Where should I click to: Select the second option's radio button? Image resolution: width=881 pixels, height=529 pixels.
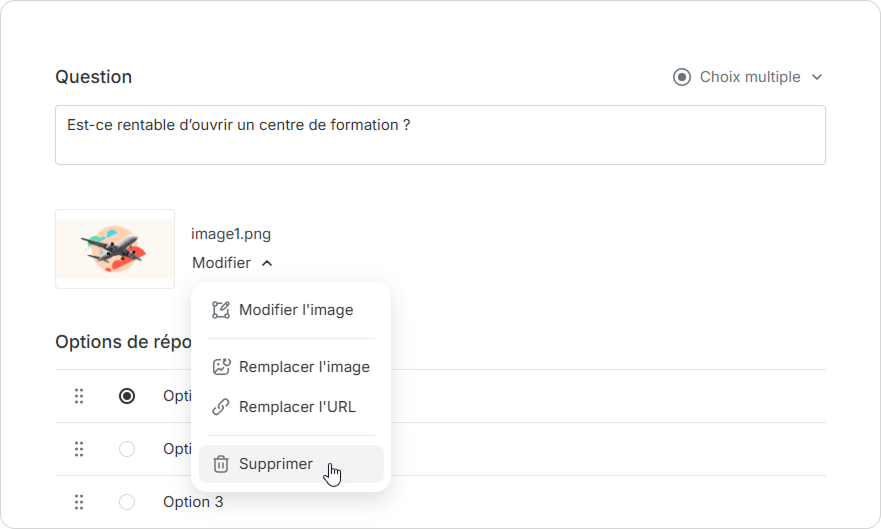[x=127, y=449]
